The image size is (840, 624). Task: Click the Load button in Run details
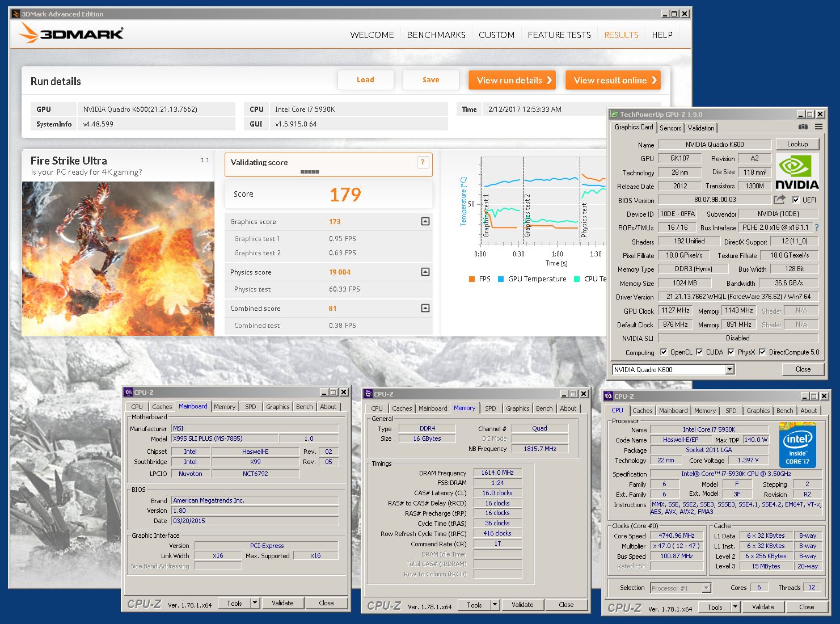click(365, 80)
